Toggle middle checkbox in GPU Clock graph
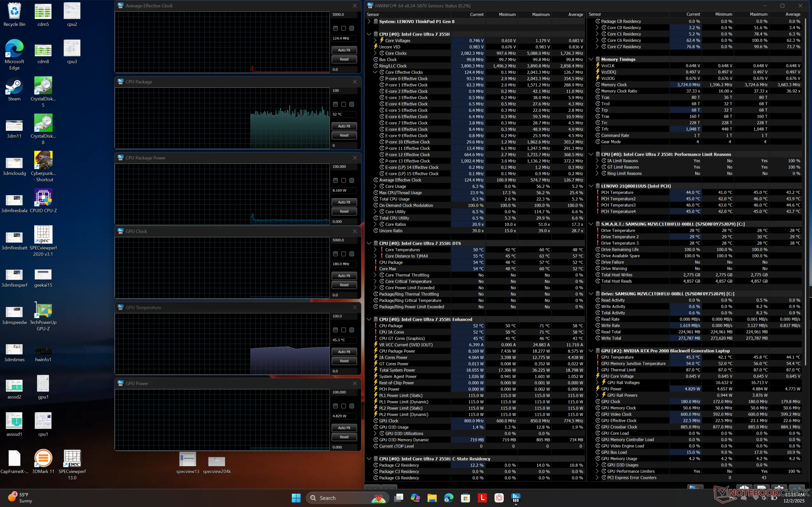Viewport: 812px width, 507px height. tap(344, 254)
